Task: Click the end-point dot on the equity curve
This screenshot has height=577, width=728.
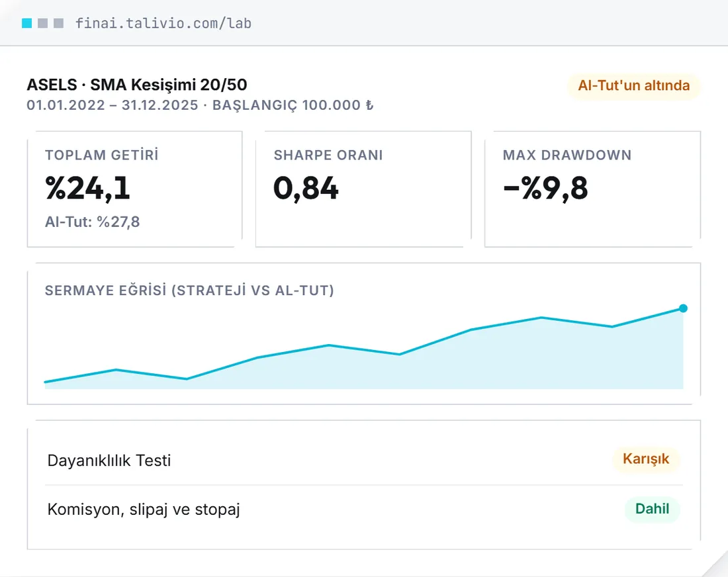Action: (x=683, y=308)
